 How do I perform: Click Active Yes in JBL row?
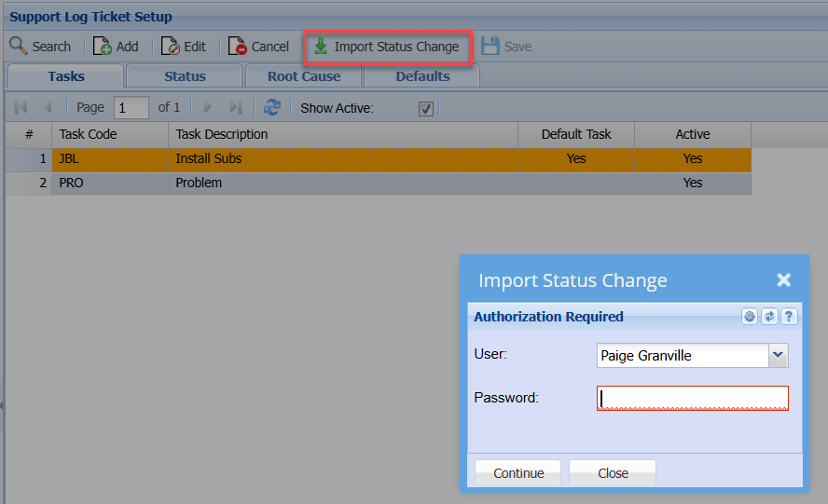692,159
